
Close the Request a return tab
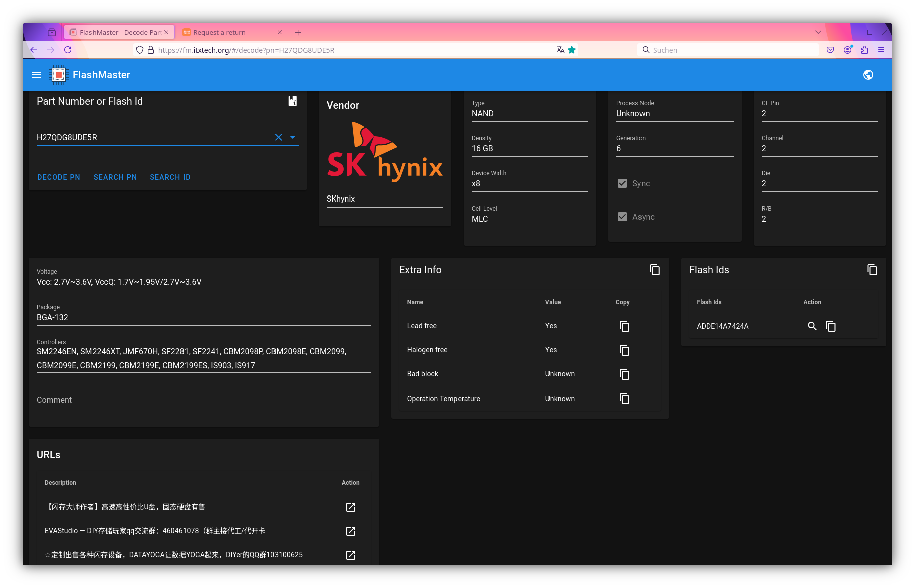pyautogui.click(x=280, y=32)
